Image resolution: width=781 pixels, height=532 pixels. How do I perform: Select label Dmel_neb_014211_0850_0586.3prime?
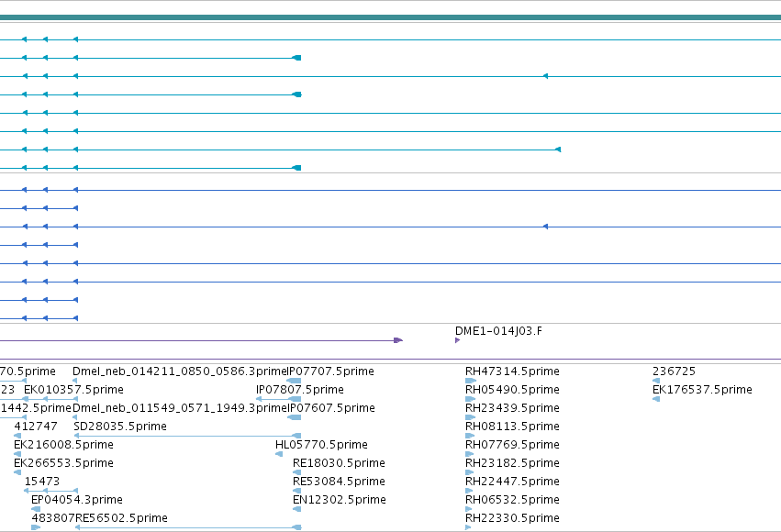pos(180,371)
